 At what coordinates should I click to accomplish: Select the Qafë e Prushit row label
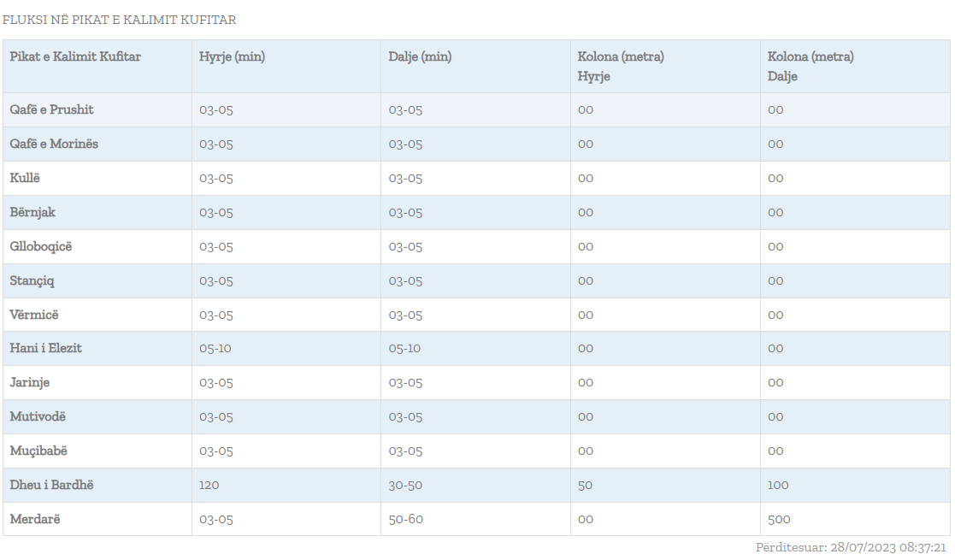[52, 109]
